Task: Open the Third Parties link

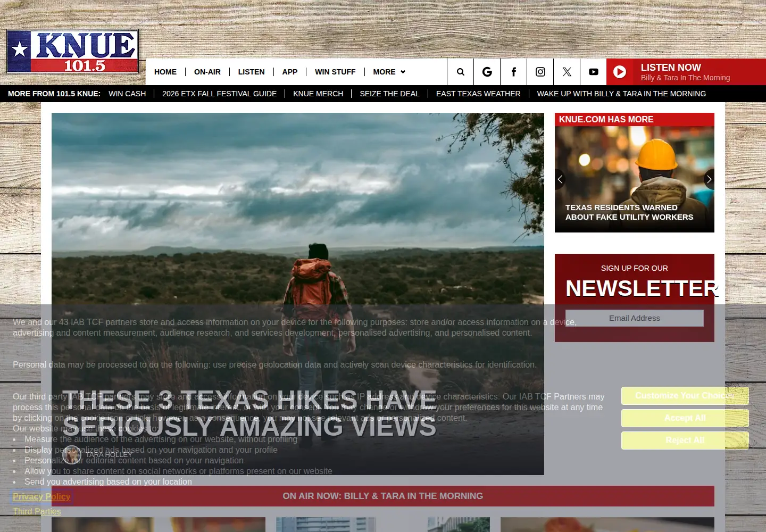Action: pyautogui.click(x=37, y=511)
